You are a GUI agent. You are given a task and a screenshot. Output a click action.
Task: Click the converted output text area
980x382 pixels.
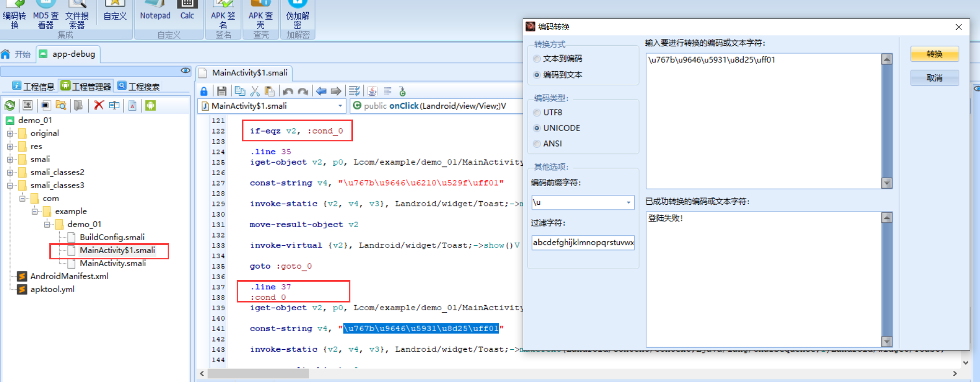point(764,279)
